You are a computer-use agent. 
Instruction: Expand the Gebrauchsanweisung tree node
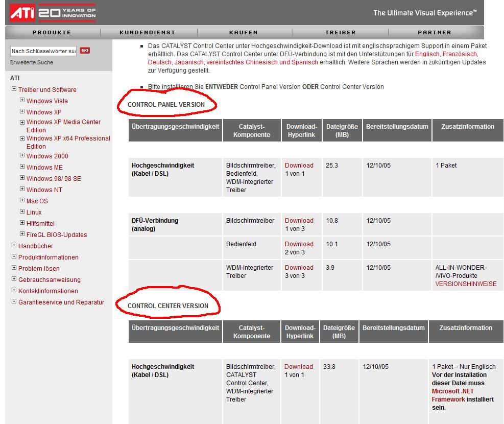pos(14,279)
